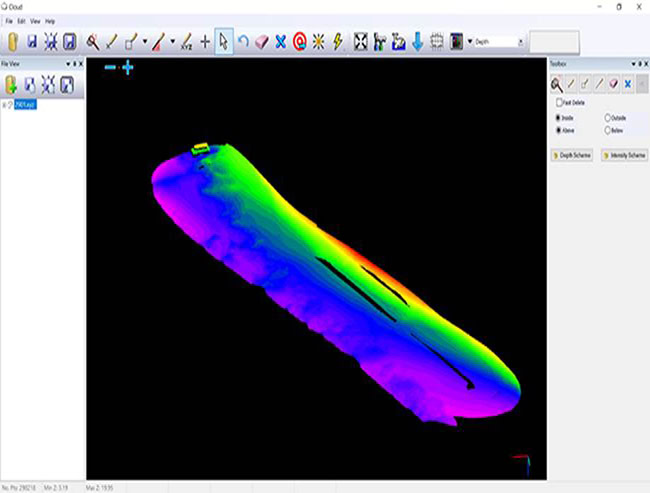Screen dimensions: 650x493
Task: Select the arrow pointer tool
Action: click(224, 41)
